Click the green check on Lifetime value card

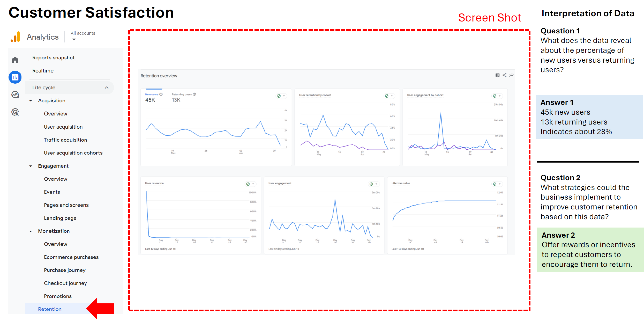[x=495, y=184]
